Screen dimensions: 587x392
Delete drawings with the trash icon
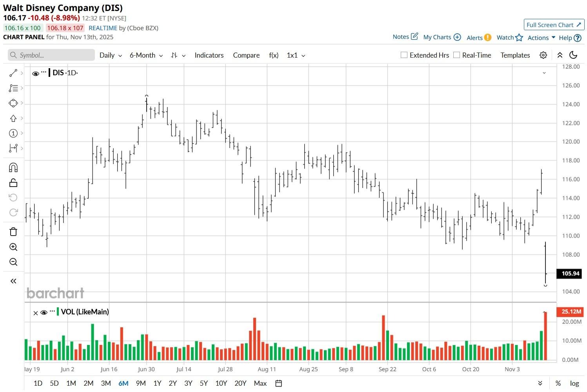(13, 232)
